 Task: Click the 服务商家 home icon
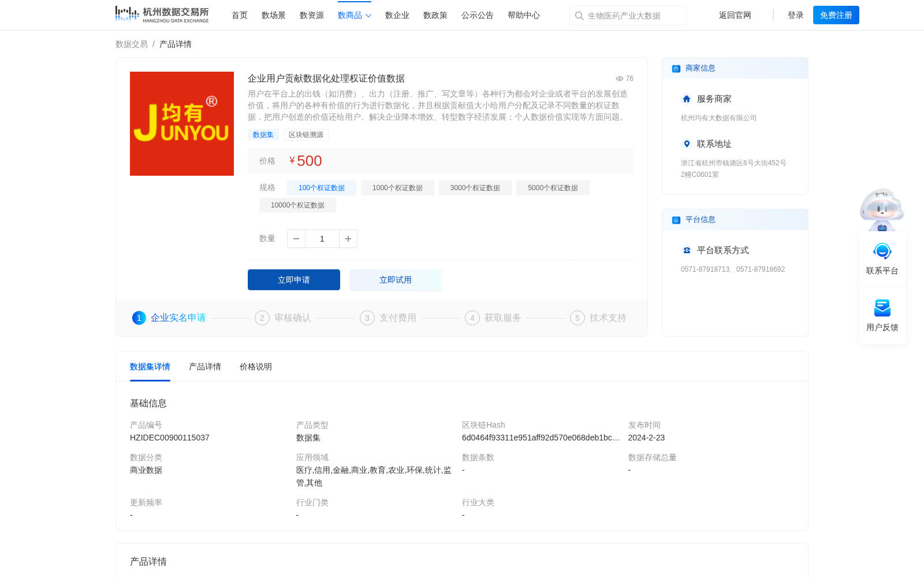[x=687, y=99]
